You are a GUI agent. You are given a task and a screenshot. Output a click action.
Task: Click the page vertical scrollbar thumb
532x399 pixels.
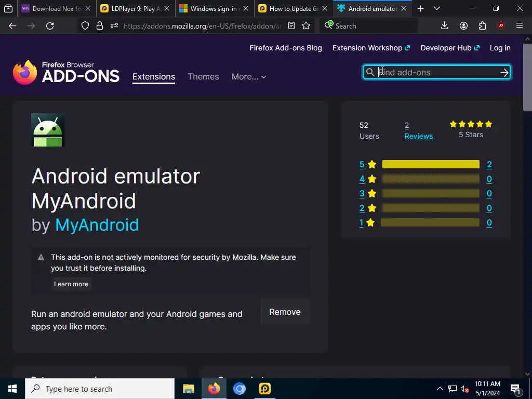click(x=527, y=76)
